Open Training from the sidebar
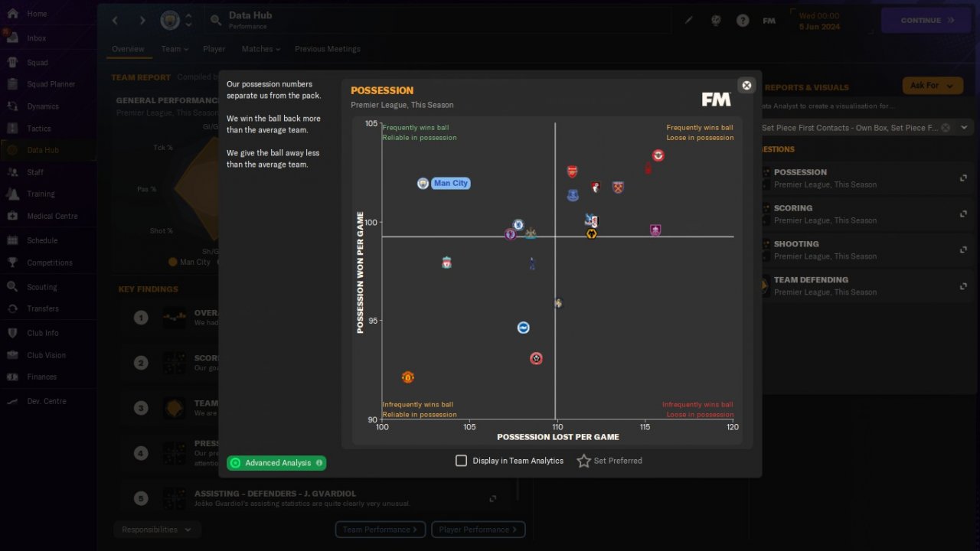Viewport: 980px width, 551px height. pyautogui.click(x=41, y=194)
